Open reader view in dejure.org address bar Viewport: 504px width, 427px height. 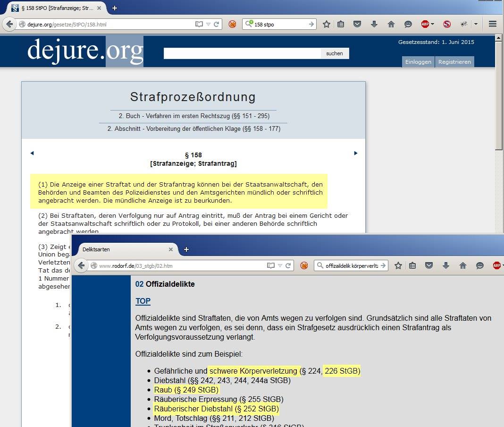click(x=199, y=24)
